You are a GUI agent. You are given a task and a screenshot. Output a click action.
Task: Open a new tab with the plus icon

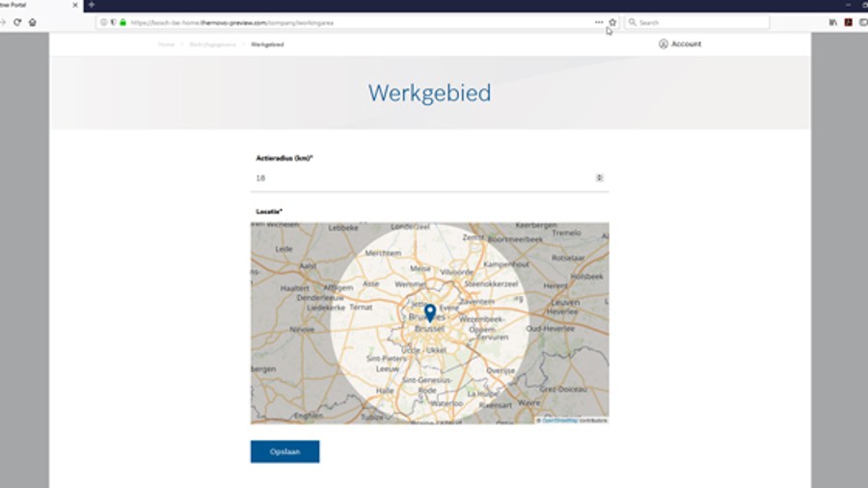point(92,5)
